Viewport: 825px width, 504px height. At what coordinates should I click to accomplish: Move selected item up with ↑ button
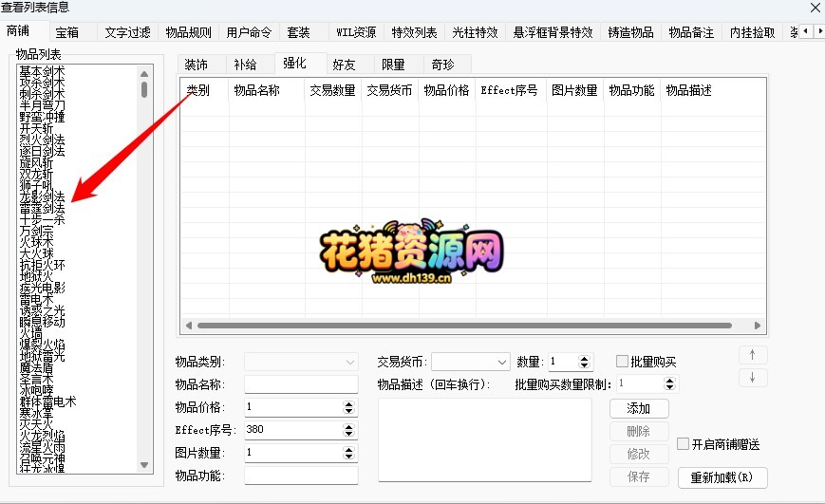click(753, 355)
